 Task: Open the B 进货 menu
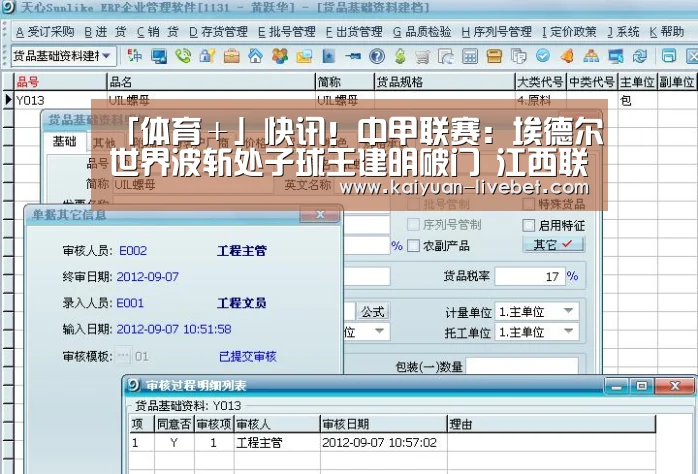(105, 32)
